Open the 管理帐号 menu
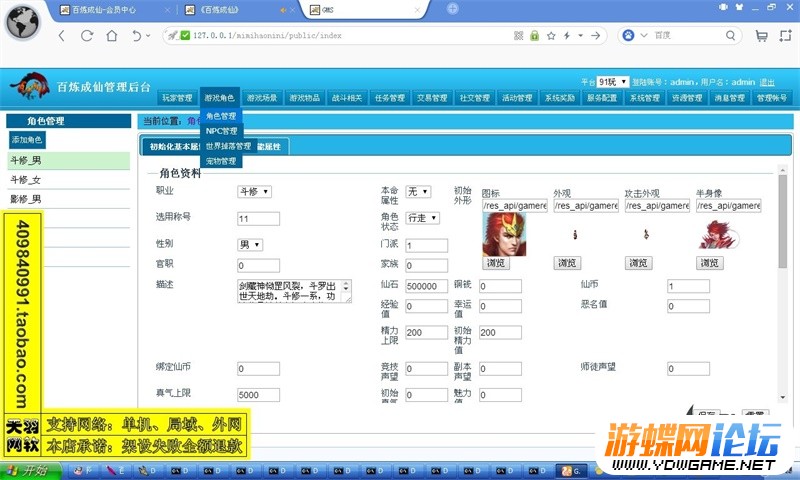 click(x=772, y=98)
